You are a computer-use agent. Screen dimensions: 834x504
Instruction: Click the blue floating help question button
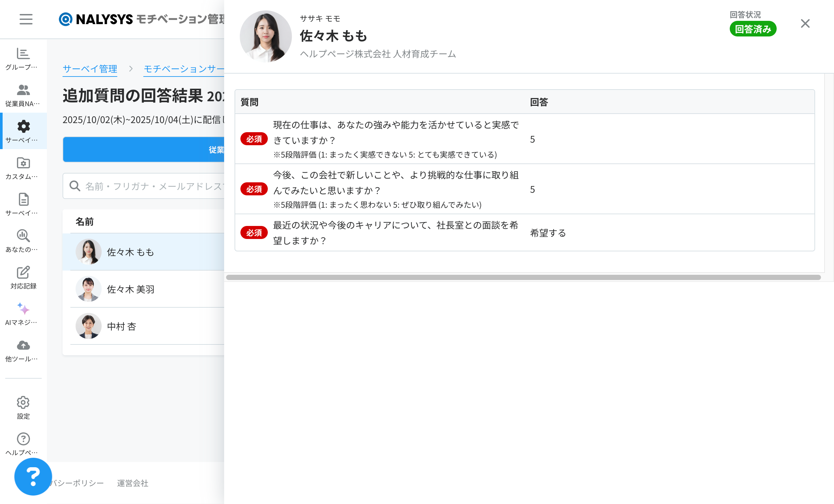[33, 476]
